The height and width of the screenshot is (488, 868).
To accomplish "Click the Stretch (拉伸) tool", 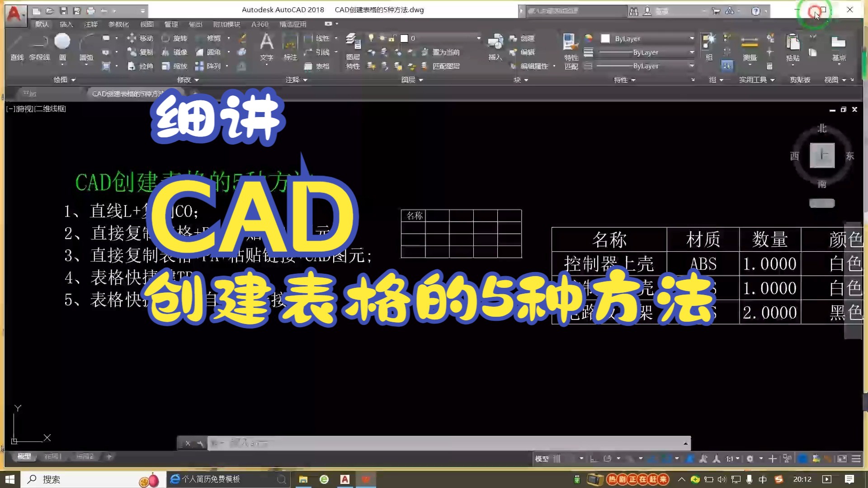I will click(141, 66).
